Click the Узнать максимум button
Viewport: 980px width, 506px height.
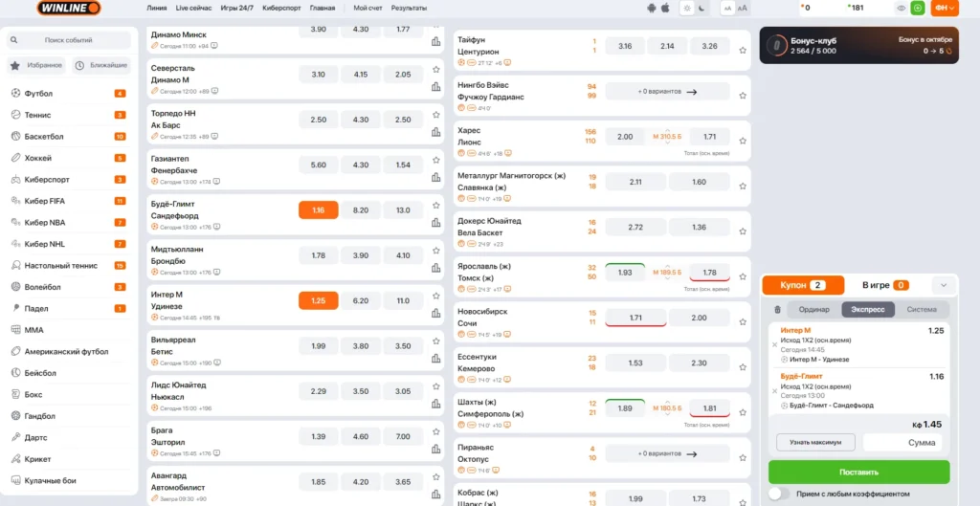[815, 442]
